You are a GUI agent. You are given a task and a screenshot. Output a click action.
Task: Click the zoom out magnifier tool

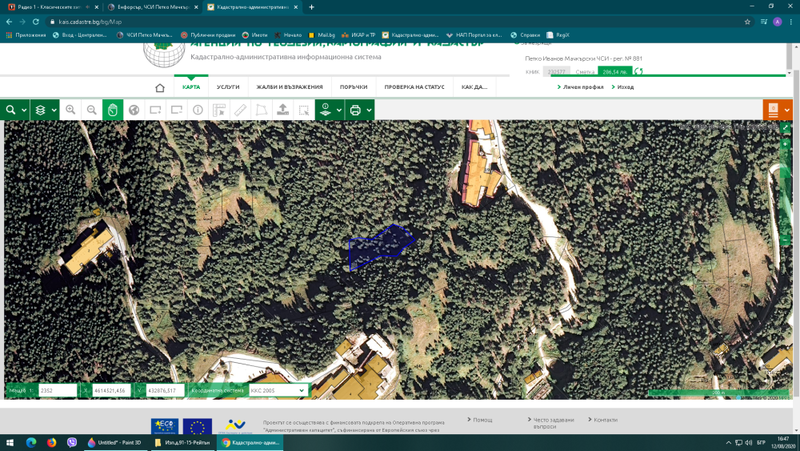point(91,110)
